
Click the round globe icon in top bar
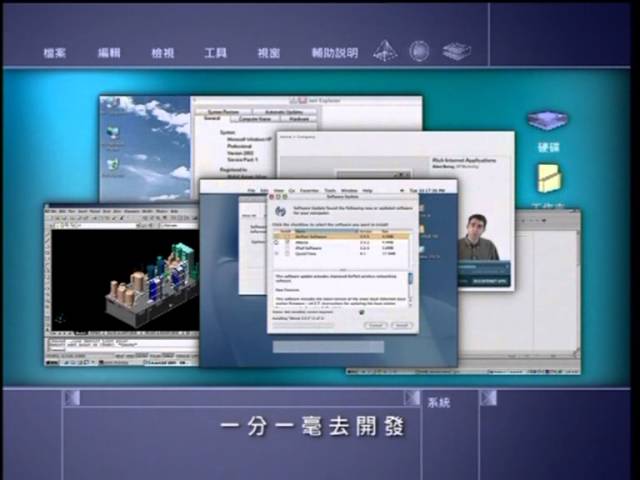[x=419, y=50]
